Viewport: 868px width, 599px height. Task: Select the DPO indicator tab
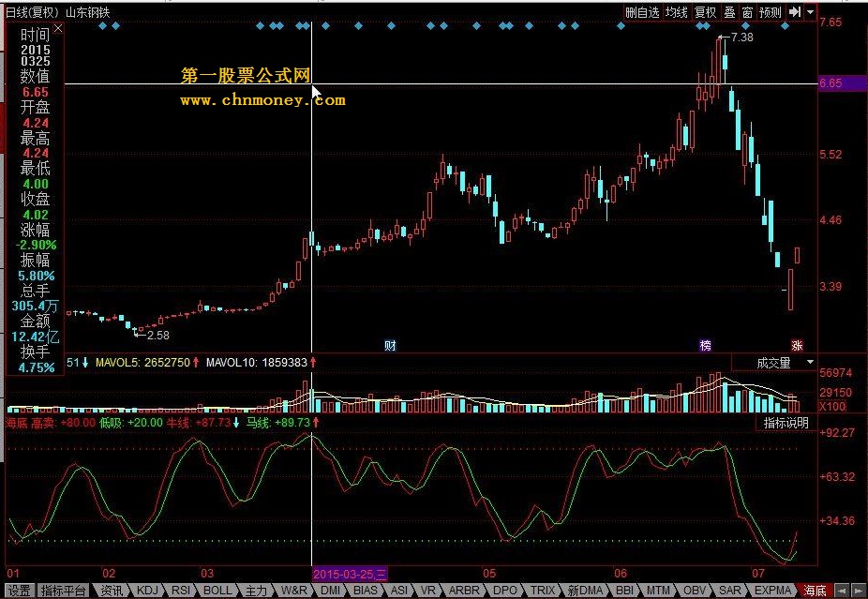tap(505, 591)
